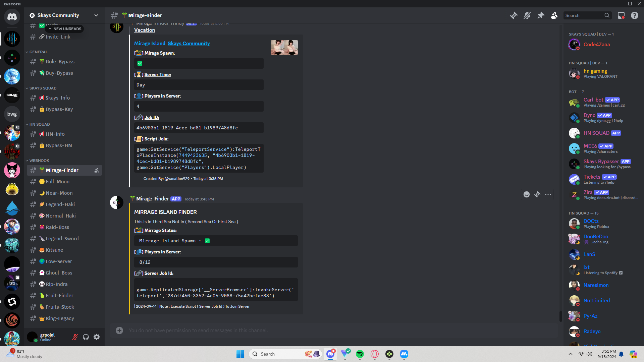Image resolution: width=644 pixels, height=362 pixels.
Task: Click the create invite icon on Mirage-Finder channel
Action: coord(97,170)
